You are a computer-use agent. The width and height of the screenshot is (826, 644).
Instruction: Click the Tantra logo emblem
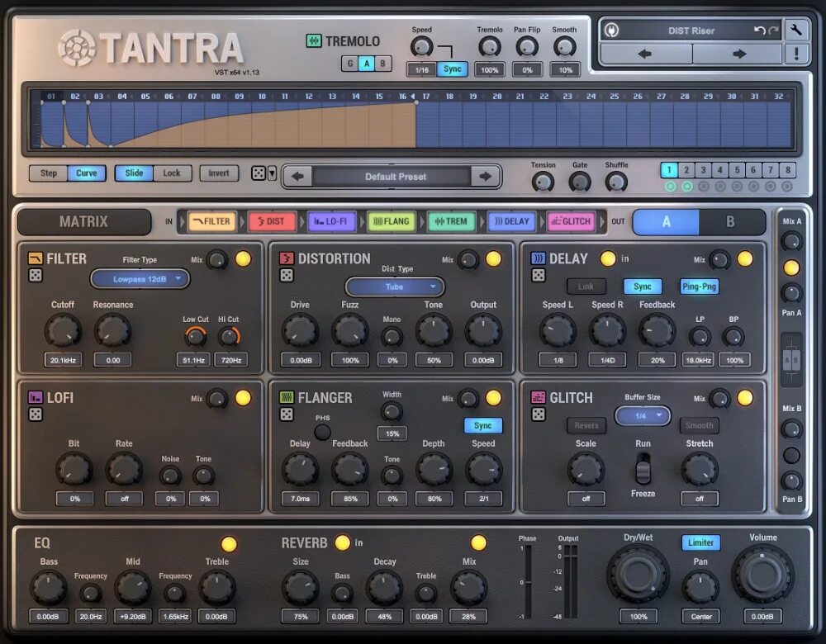77,48
